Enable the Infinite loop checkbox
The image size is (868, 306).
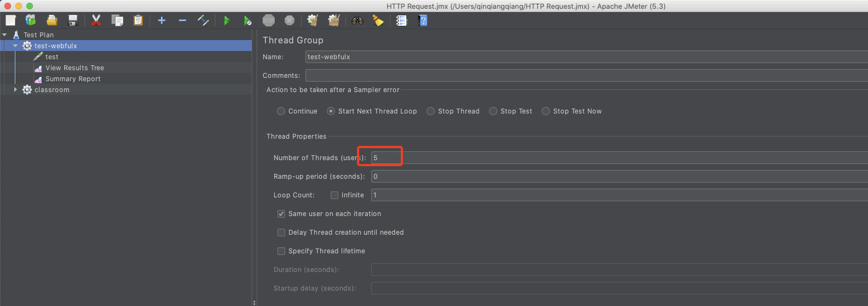coord(334,195)
